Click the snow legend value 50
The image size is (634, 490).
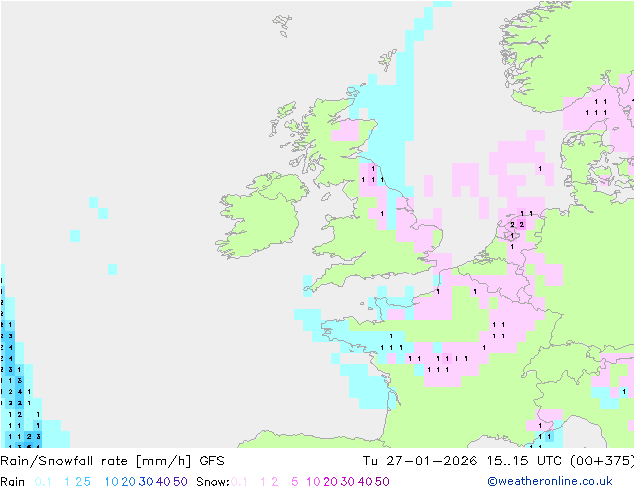(382, 482)
